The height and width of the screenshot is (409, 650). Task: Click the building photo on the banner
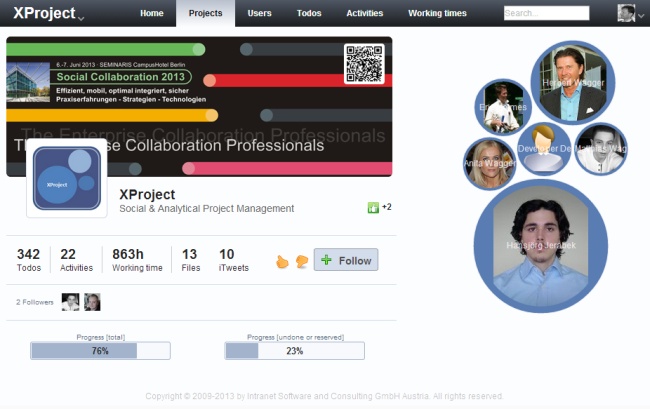[28, 82]
